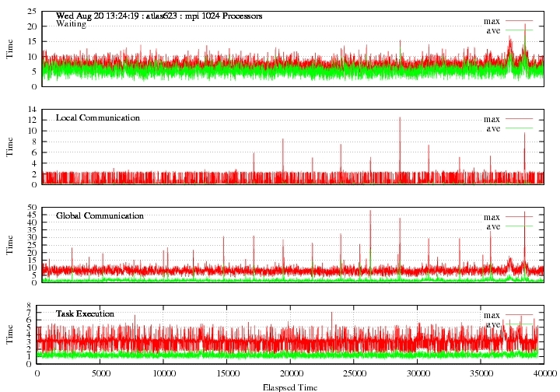
Task: Click the '25000' x-axis tick label
Action: (x=355, y=373)
